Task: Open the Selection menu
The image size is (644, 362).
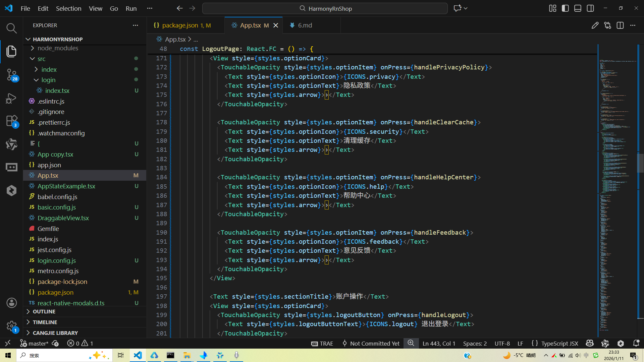Action: tap(68, 8)
